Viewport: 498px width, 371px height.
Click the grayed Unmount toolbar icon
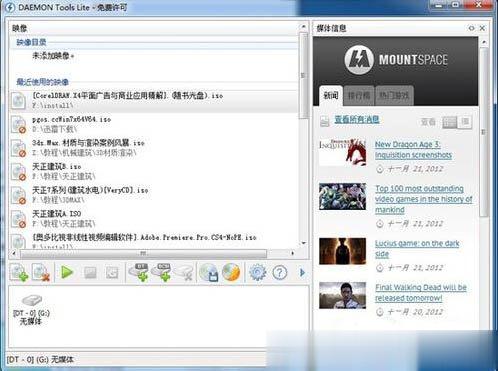pos(90,273)
